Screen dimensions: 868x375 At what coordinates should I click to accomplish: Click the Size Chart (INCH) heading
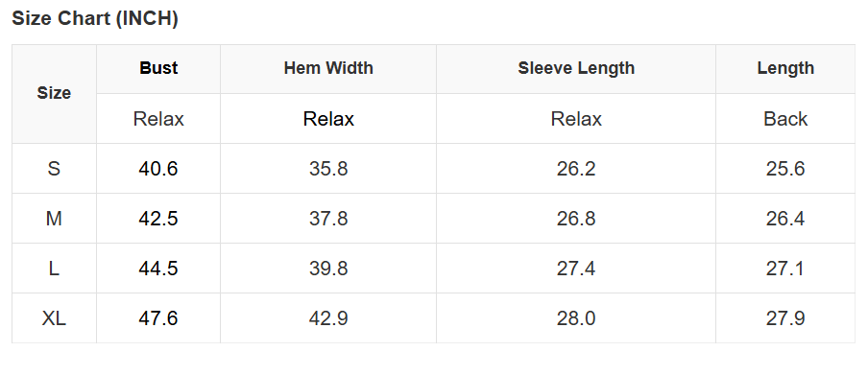[95, 19]
